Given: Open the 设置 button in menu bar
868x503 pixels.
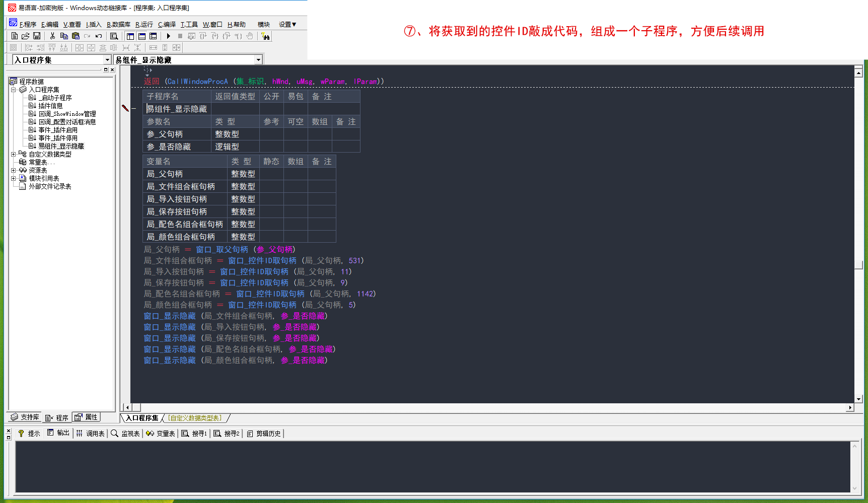Looking at the screenshot, I should coord(287,24).
